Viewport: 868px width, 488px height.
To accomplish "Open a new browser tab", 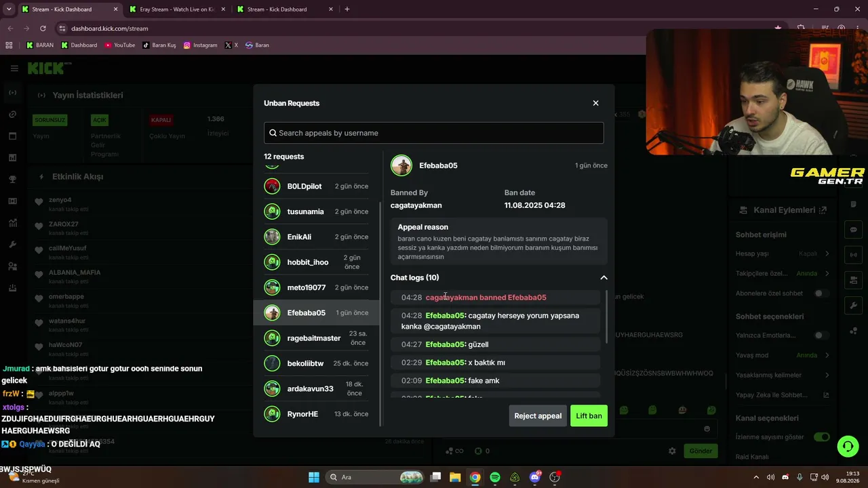I will click(x=347, y=9).
